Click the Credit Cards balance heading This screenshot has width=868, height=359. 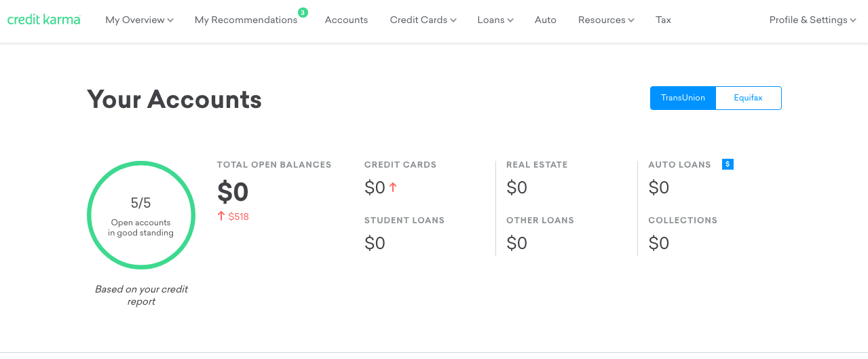click(x=400, y=165)
